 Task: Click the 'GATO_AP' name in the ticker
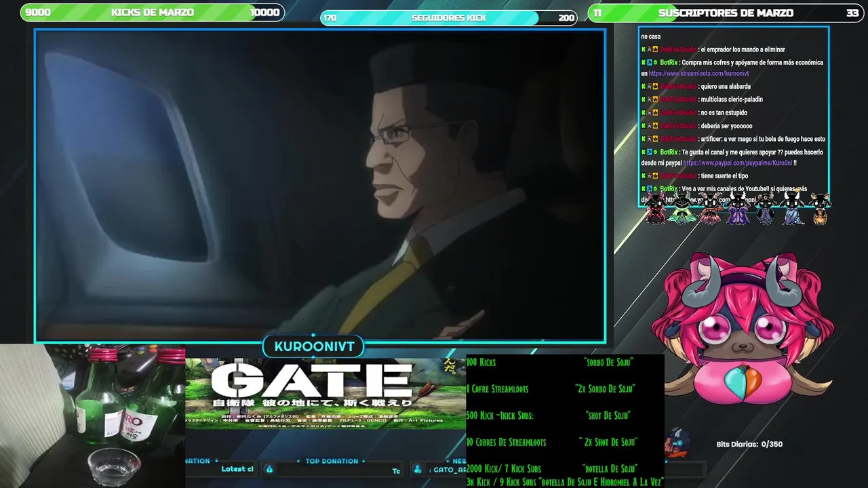coord(449,470)
